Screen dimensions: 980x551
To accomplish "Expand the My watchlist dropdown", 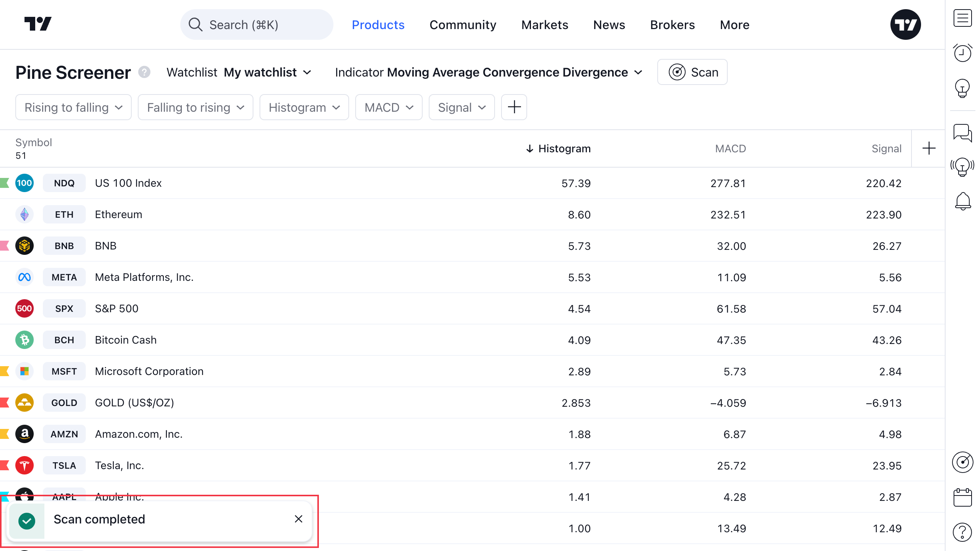I will (x=267, y=72).
